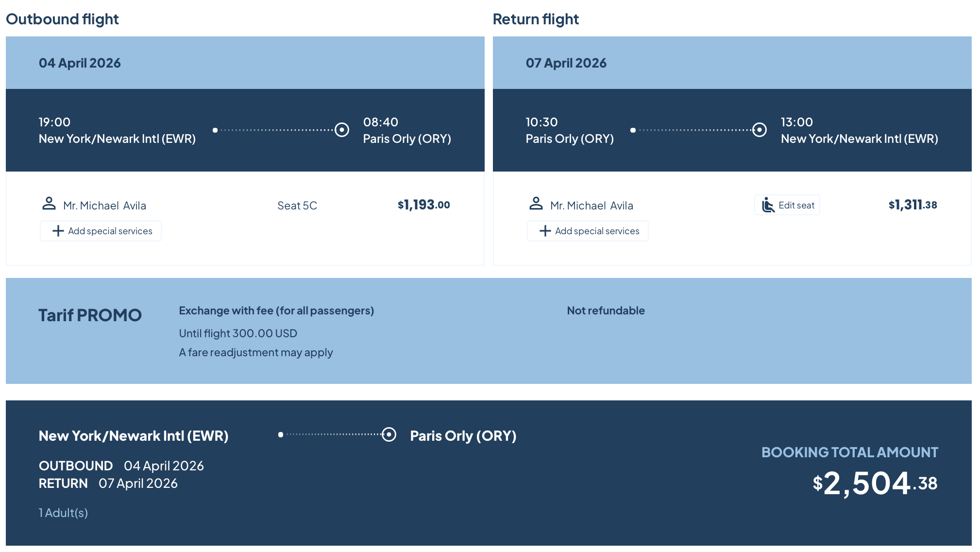The height and width of the screenshot is (552, 980).
Task: Click passenger icon in return flight card
Action: tap(536, 204)
